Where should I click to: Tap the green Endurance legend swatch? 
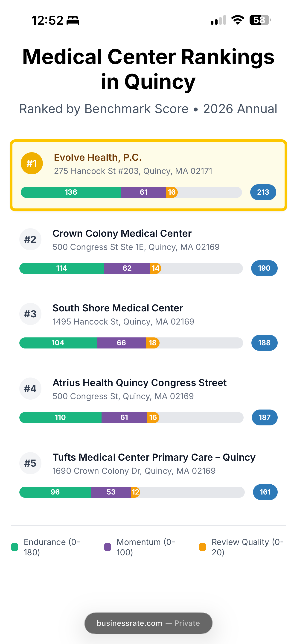click(x=15, y=547)
